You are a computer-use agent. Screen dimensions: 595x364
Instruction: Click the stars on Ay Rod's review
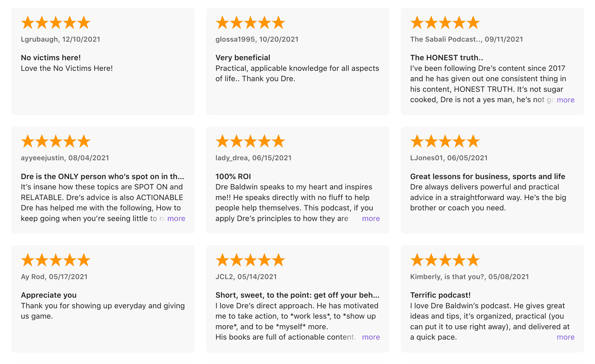click(x=56, y=260)
